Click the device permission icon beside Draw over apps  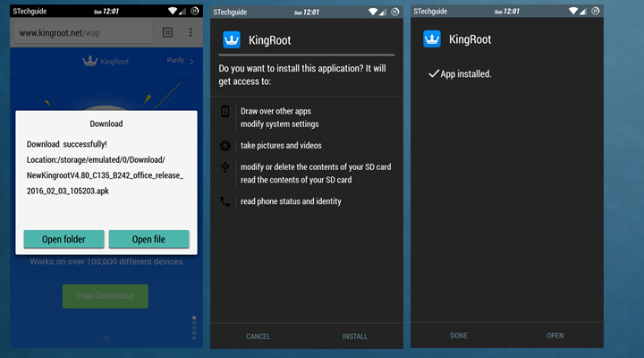pyautogui.click(x=225, y=111)
